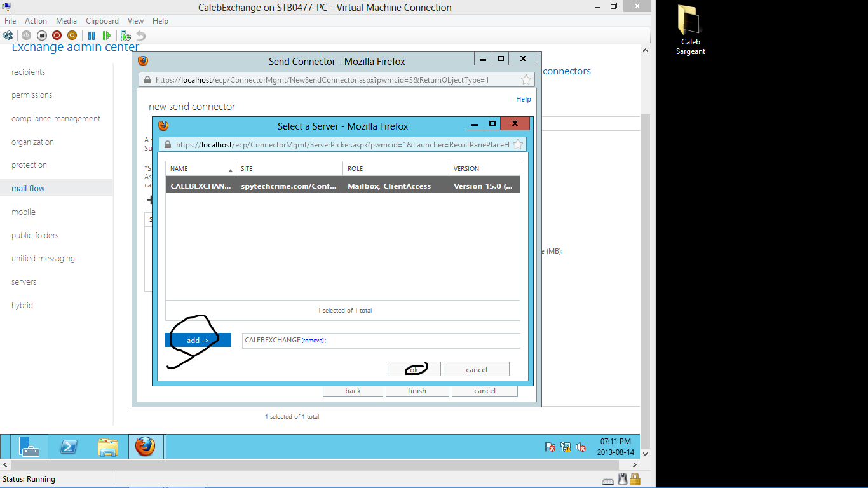Sort servers by the SITE column
868x488 pixels.
click(x=290, y=168)
